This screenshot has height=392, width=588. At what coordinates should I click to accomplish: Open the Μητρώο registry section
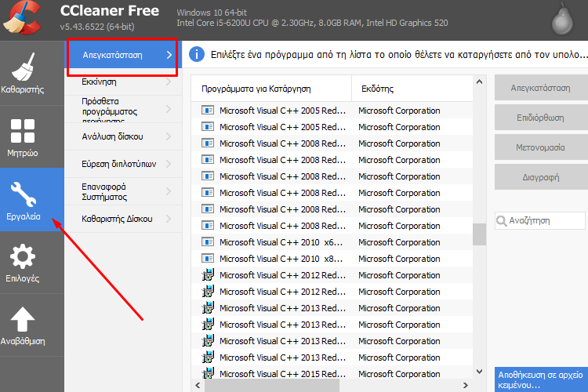23,136
